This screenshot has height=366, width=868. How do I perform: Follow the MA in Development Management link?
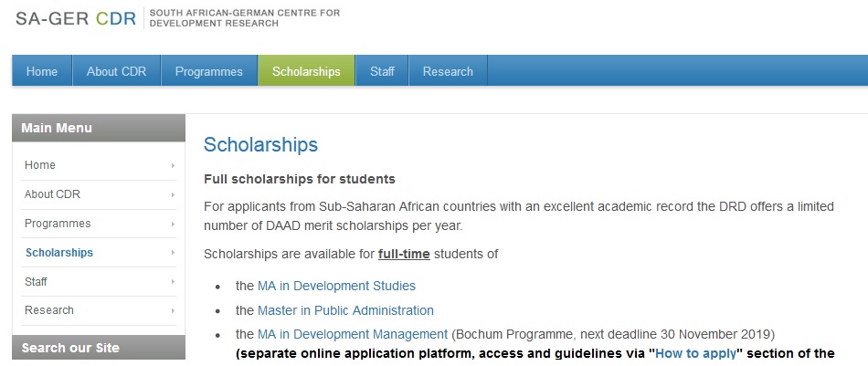click(353, 334)
